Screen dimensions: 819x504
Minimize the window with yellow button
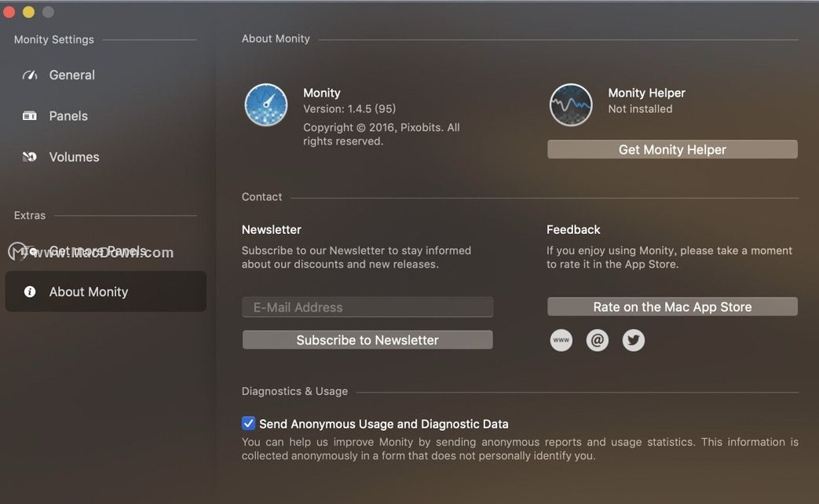click(29, 12)
